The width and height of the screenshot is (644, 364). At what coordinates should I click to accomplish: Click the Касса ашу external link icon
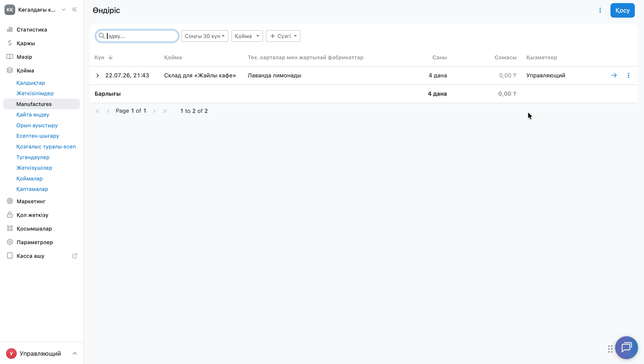tap(74, 256)
